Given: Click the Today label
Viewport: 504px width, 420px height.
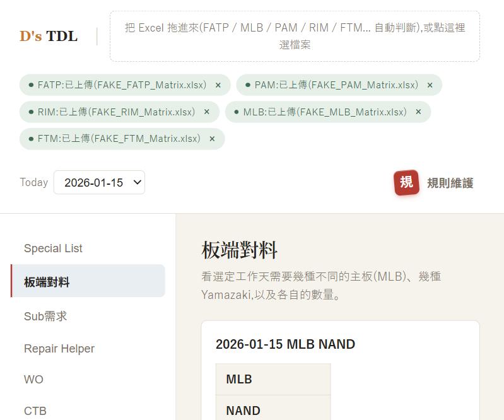Looking at the screenshot, I should click(34, 182).
